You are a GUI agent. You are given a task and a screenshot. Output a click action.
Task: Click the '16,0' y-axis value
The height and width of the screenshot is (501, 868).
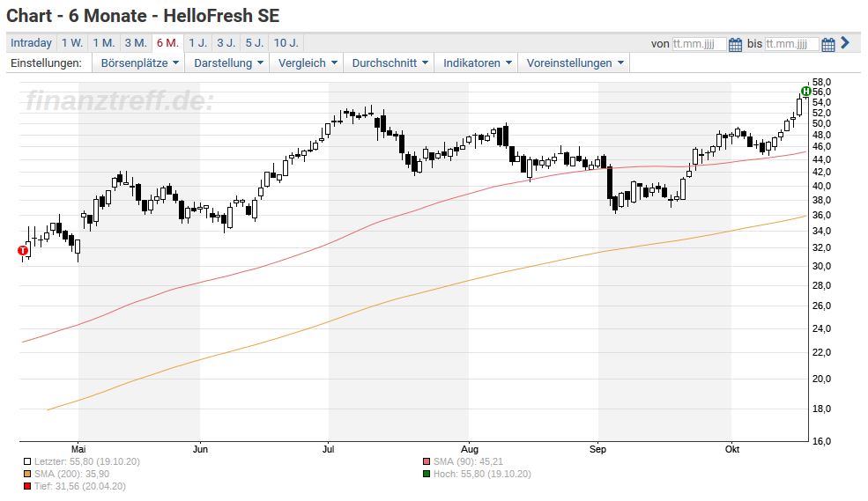tap(821, 441)
